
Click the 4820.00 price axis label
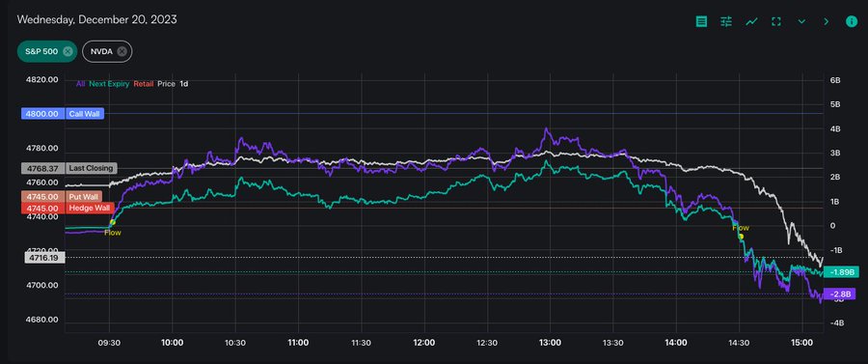point(42,80)
